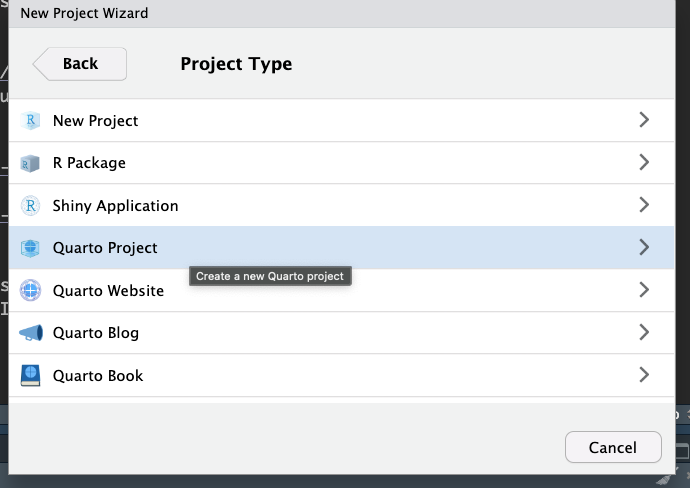Click the R Package box icon
The height and width of the screenshot is (488, 690).
31,163
